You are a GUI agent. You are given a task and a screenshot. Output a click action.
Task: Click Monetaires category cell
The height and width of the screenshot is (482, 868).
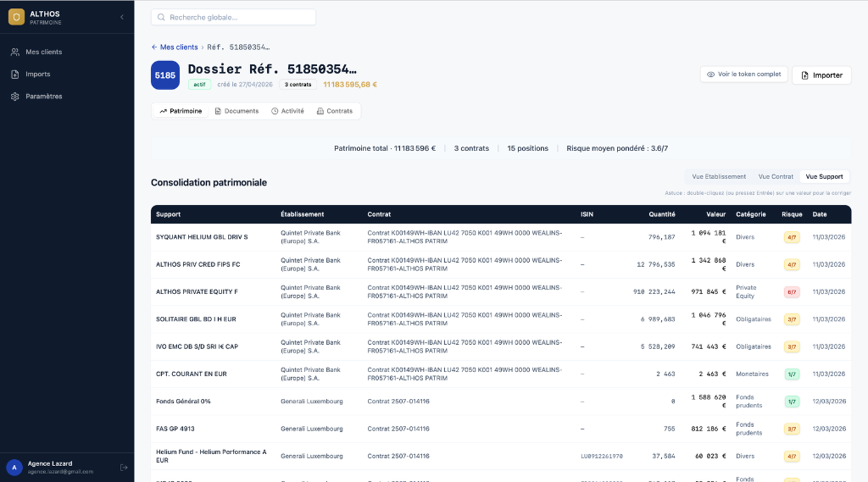click(x=752, y=374)
